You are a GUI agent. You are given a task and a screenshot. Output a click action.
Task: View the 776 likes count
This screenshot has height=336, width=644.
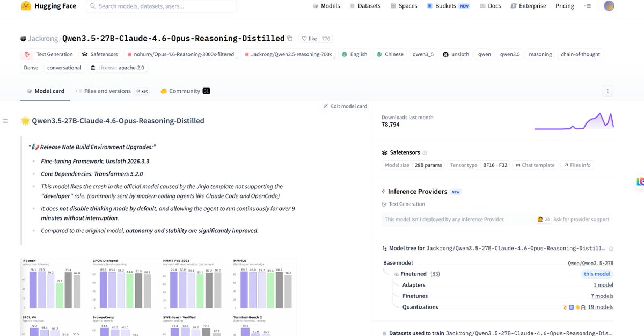coord(326,39)
